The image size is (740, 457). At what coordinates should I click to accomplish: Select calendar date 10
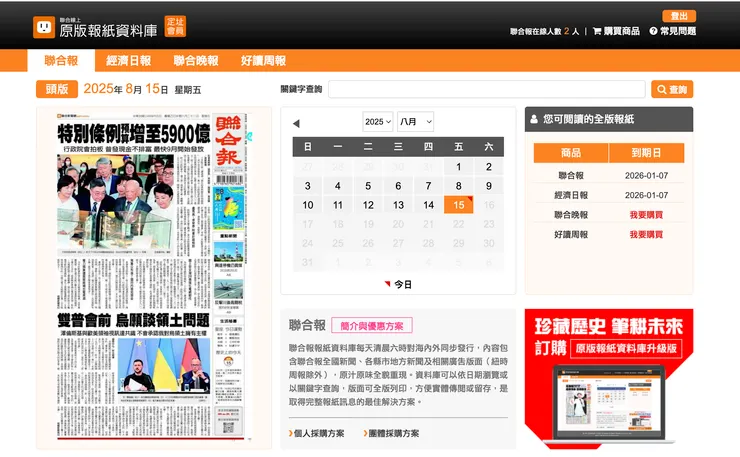point(308,205)
